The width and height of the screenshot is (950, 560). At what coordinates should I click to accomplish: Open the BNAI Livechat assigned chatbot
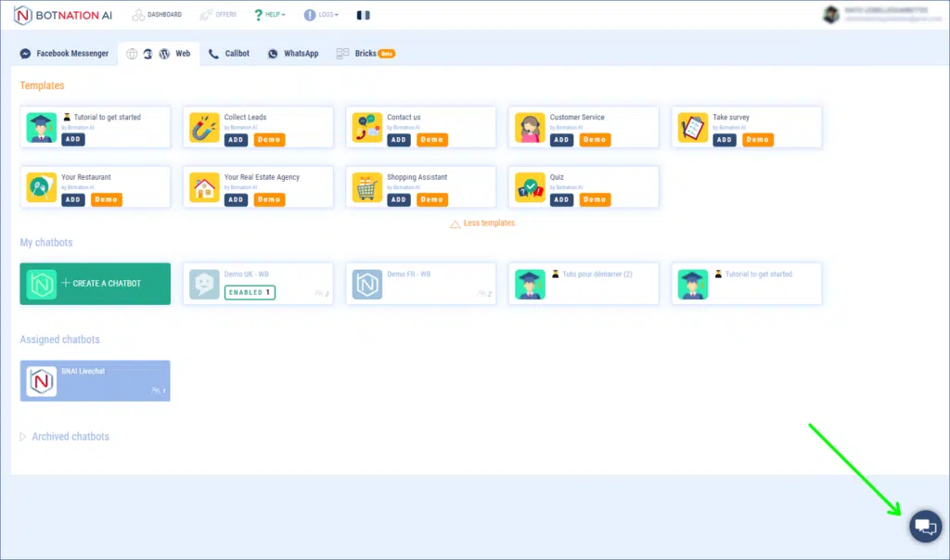pos(95,381)
